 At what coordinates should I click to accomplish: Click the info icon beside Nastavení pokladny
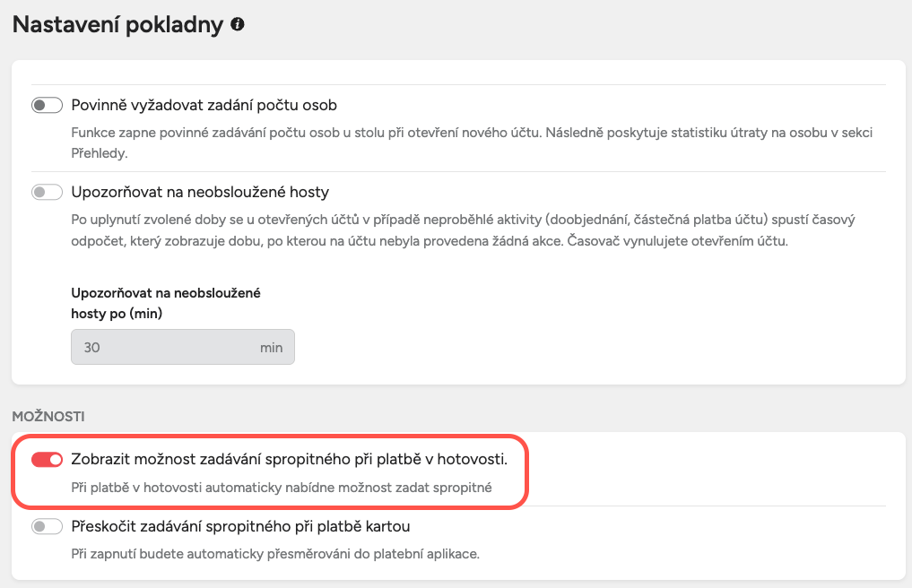coord(238,25)
